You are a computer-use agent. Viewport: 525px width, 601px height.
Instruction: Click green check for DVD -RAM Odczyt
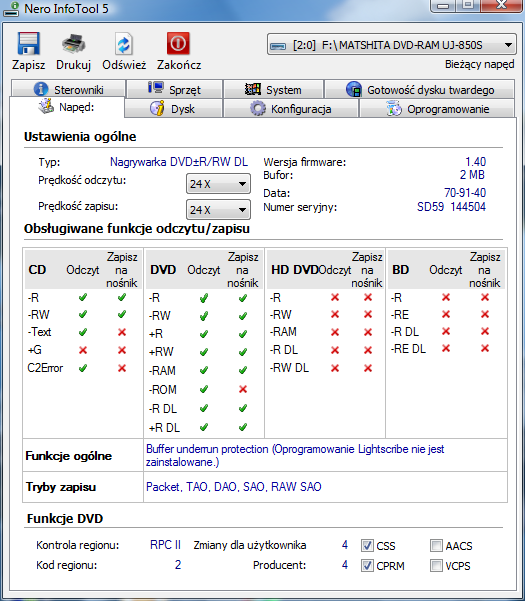[x=204, y=370]
